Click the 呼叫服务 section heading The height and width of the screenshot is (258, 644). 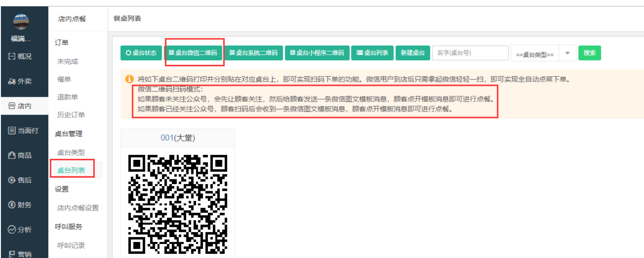point(68,226)
